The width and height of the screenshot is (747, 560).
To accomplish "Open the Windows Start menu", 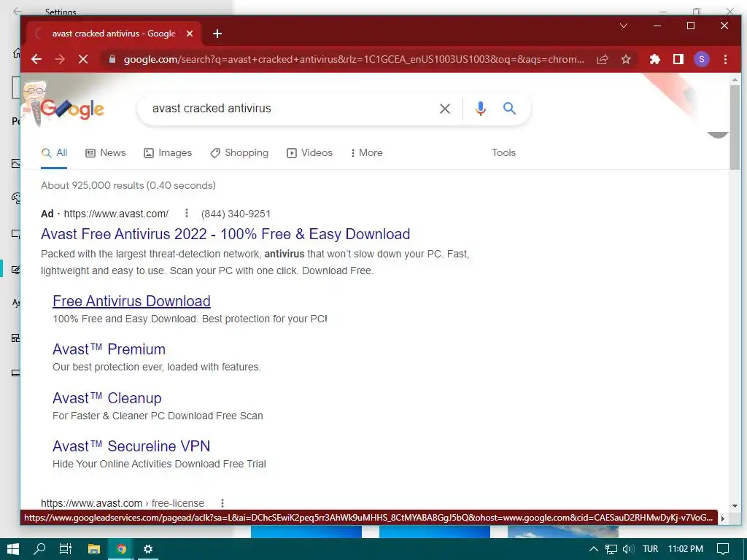I will click(13, 549).
